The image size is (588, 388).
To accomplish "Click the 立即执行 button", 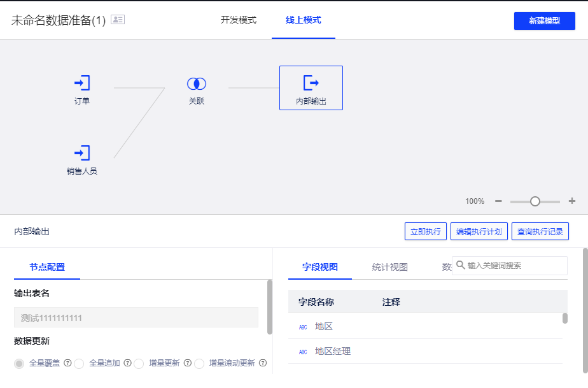I will point(425,231).
